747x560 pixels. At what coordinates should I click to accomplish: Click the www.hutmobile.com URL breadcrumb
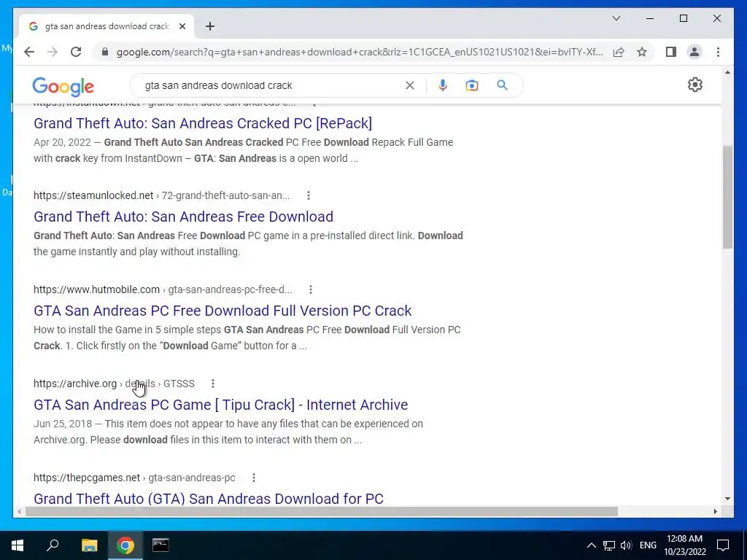point(163,289)
